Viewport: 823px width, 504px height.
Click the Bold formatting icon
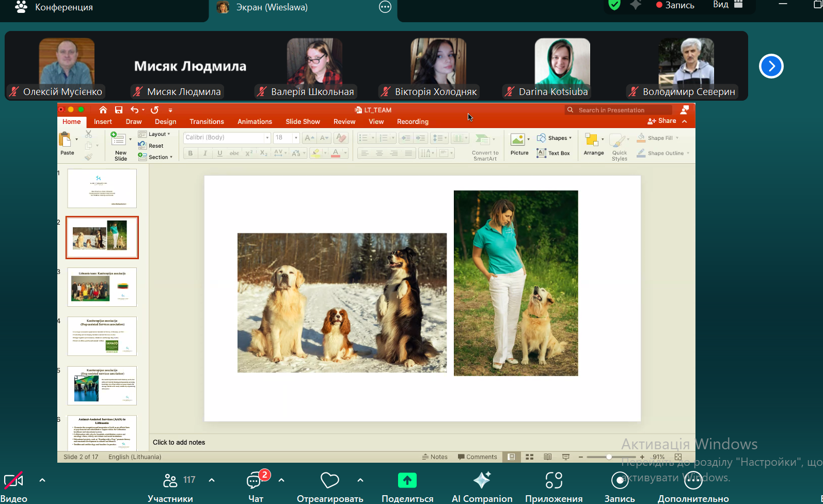[x=191, y=153]
